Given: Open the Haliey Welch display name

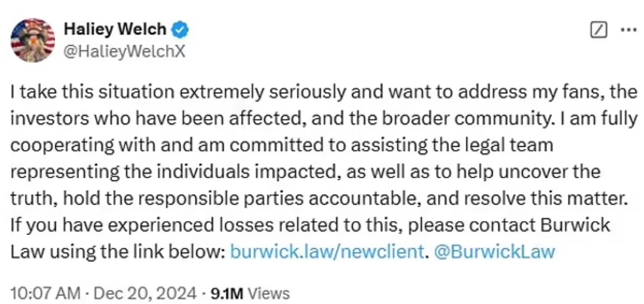Looking at the screenshot, I should pyautogui.click(x=114, y=29).
